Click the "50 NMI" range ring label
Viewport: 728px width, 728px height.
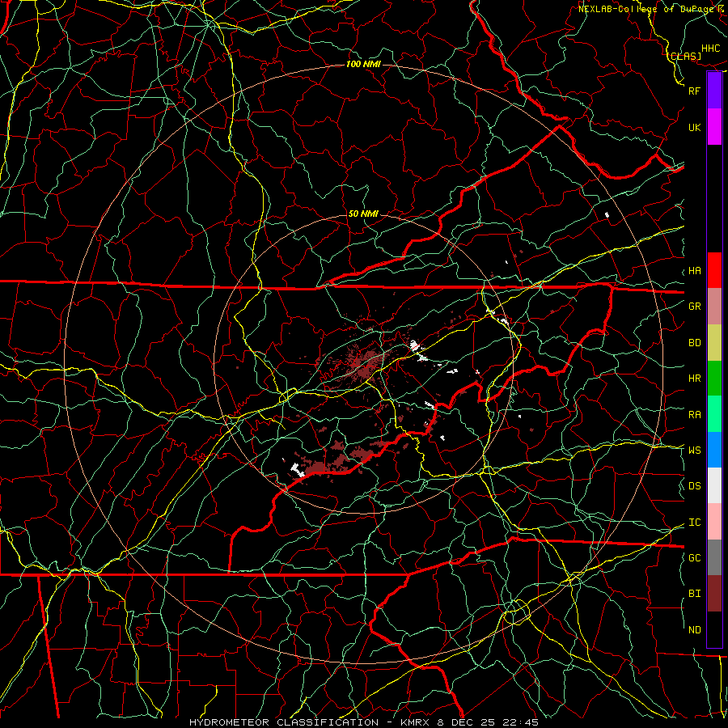pyautogui.click(x=363, y=214)
